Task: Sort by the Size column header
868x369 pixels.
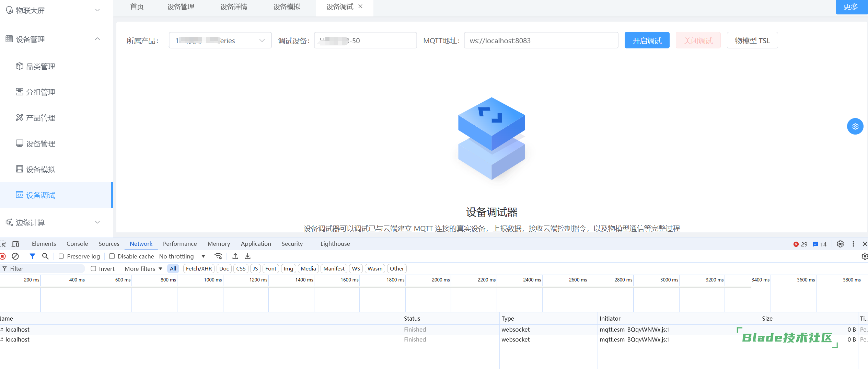Action: point(808,319)
